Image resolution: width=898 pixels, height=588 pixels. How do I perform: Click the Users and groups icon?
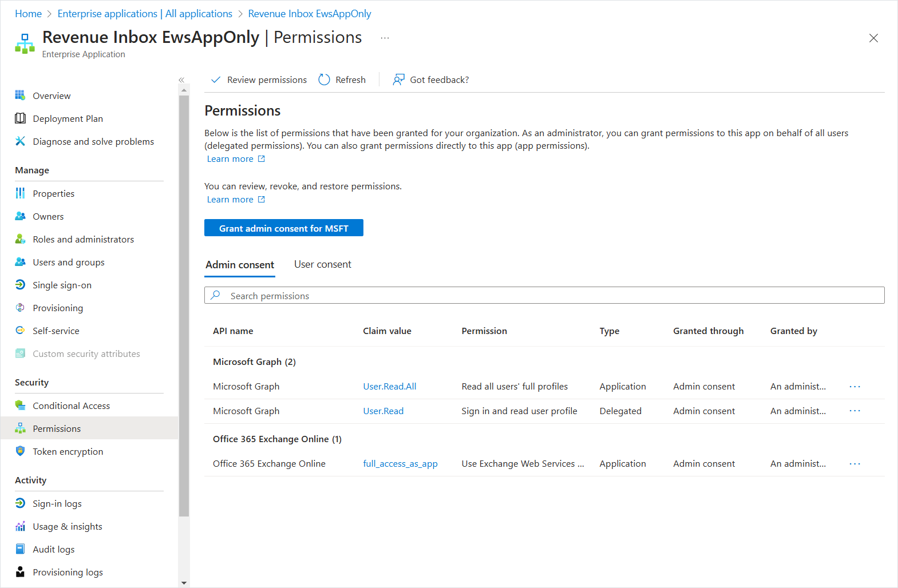tap(20, 261)
